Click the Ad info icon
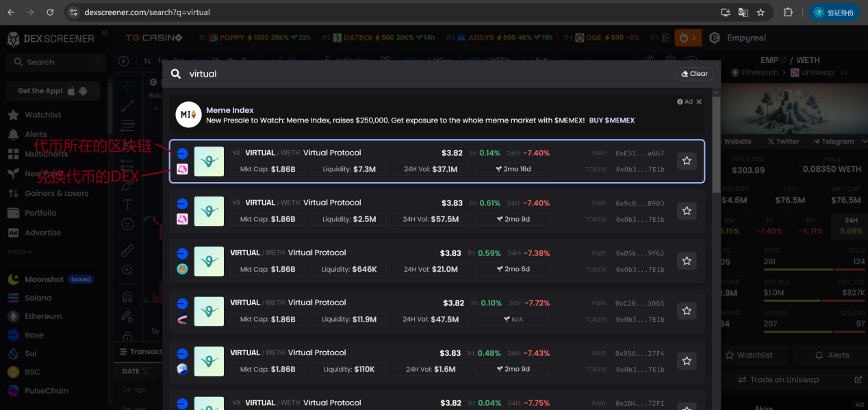Viewport: 868px width, 410px height. tap(680, 102)
